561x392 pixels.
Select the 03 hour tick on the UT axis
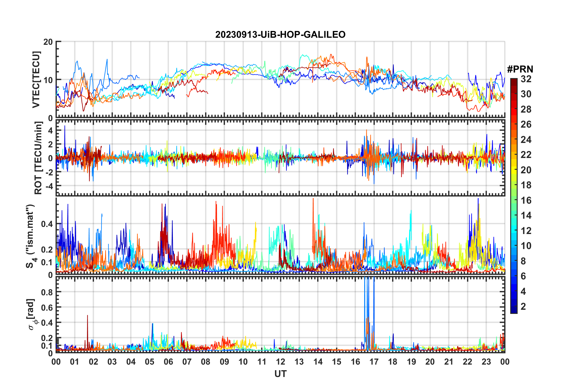[x=112, y=362]
